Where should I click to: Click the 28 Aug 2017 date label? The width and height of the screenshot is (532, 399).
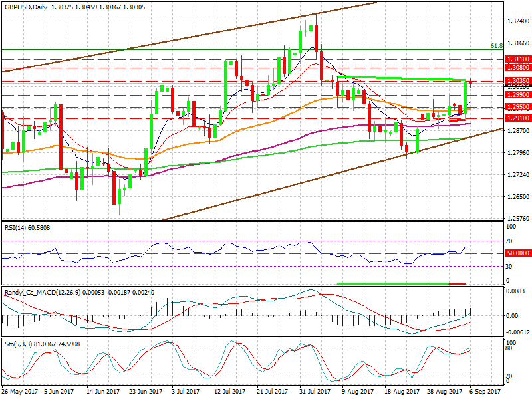444,392
